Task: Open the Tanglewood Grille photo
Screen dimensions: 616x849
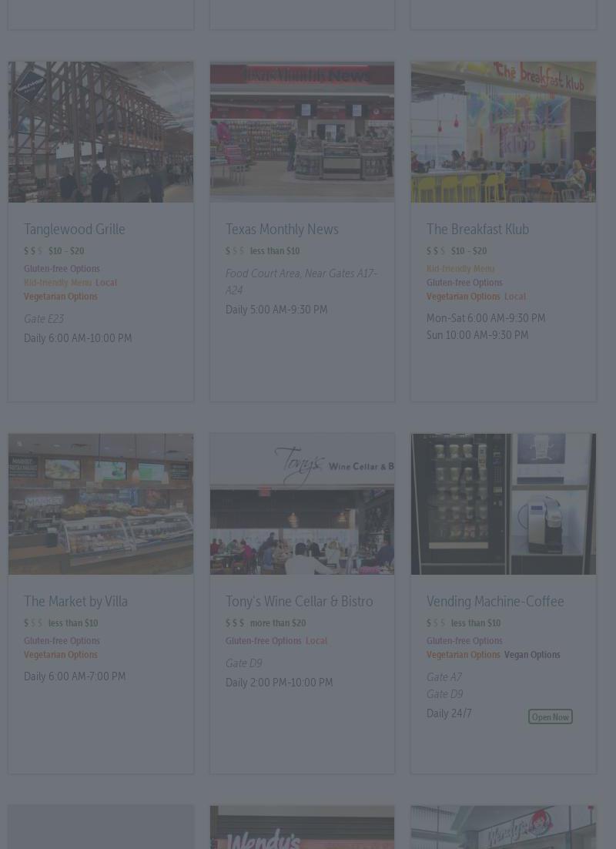Action: tap(101, 133)
